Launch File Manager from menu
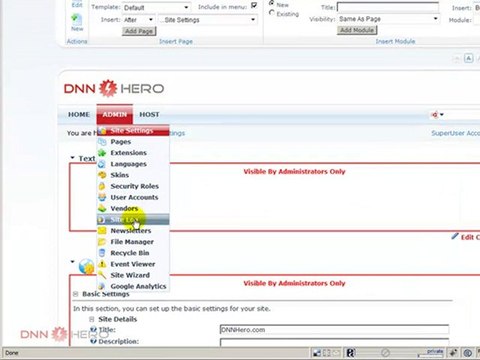 133,242
